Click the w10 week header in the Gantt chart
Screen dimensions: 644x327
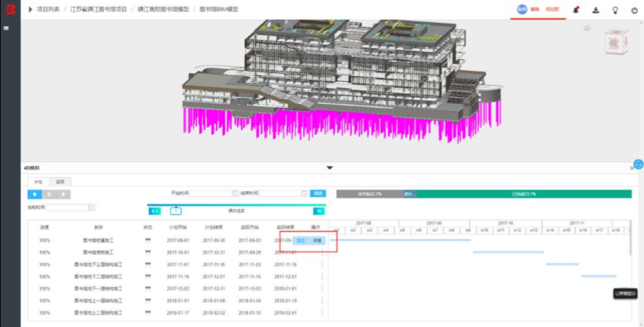tap(484, 231)
